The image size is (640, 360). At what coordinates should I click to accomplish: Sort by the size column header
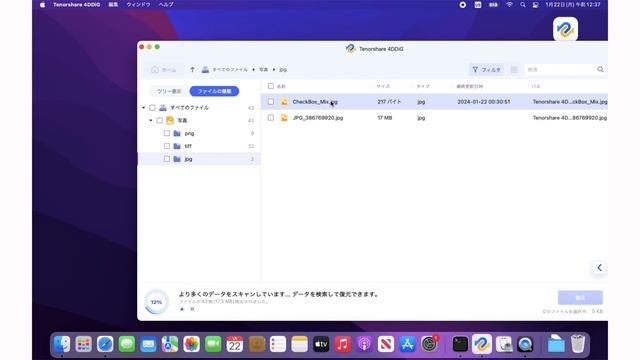(383, 86)
